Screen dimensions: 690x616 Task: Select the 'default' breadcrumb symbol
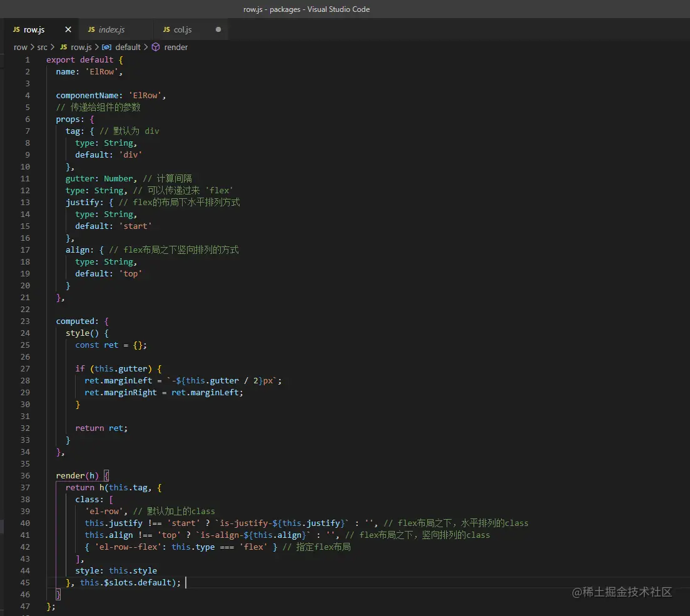(128, 47)
